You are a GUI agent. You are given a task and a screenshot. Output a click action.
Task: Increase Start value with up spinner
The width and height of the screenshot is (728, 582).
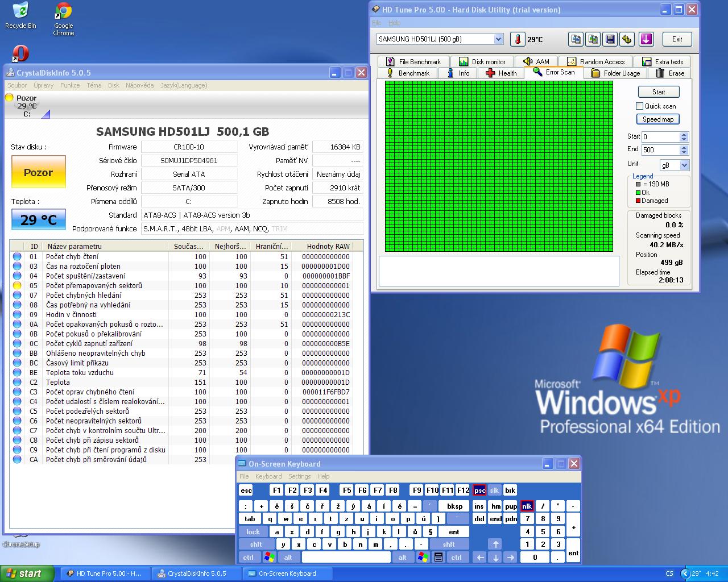(x=684, y=134)
